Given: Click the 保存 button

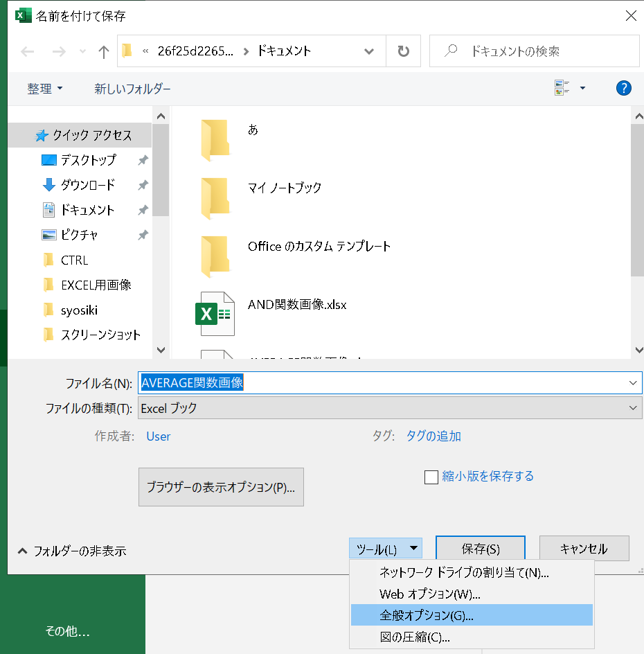Looking at the screenshot, I should click(x=480, y=549).
